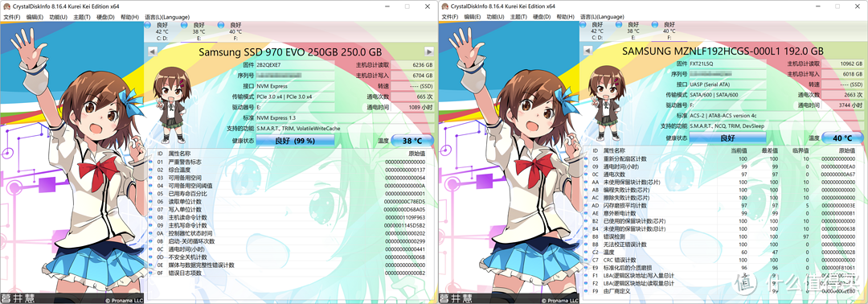Image resolution: width=868 pixels, height=304 pixels.
Task: Click blue status orb for E: in right window
Action: click(619, 25)
